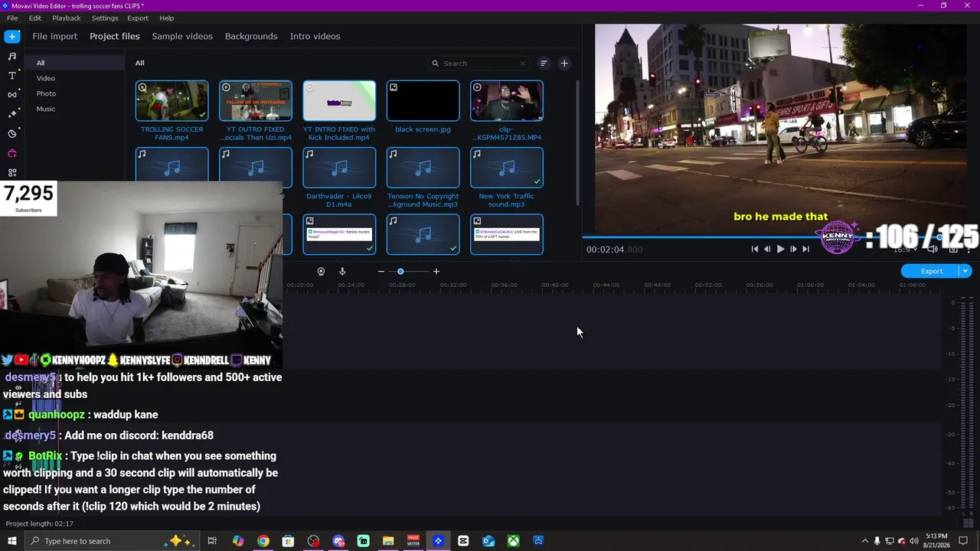Image resolution: width=980 pixels, height=551 pixels.
Task: Select the All media category
Action: coord(75,63)
